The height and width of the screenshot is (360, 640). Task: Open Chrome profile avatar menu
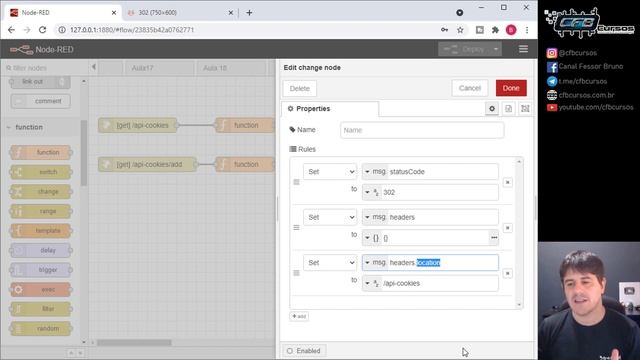511,30
